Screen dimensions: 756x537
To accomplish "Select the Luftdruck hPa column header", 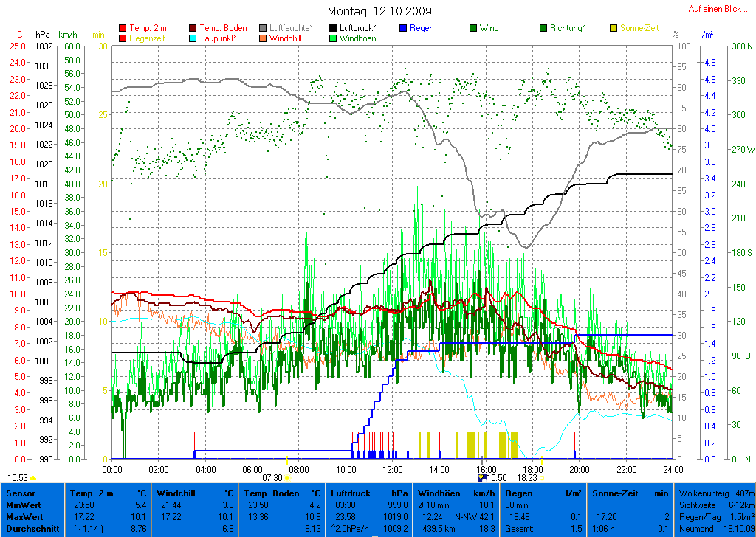I will click(x=370, y=493).
